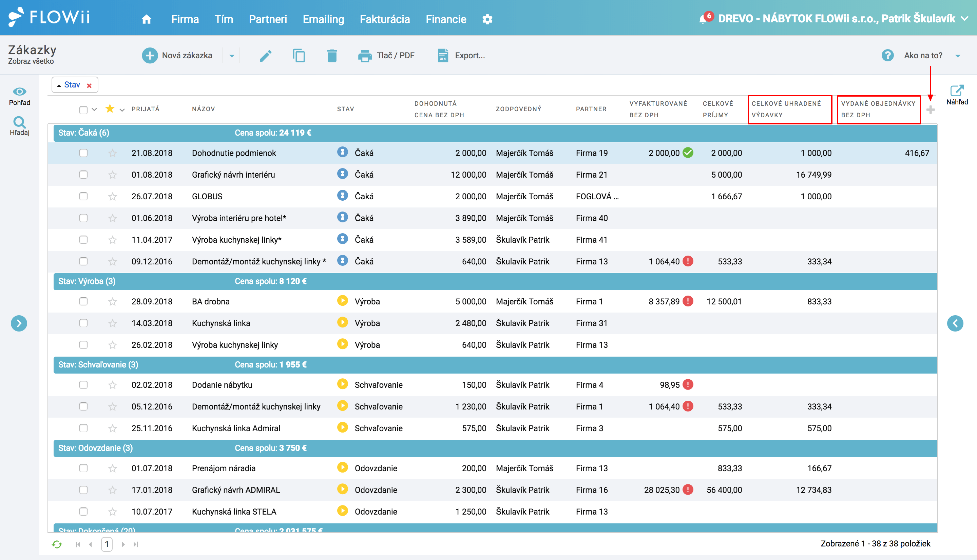Click the home icon in top navigation
Viewport: 977px width, 560px height.
146,19
